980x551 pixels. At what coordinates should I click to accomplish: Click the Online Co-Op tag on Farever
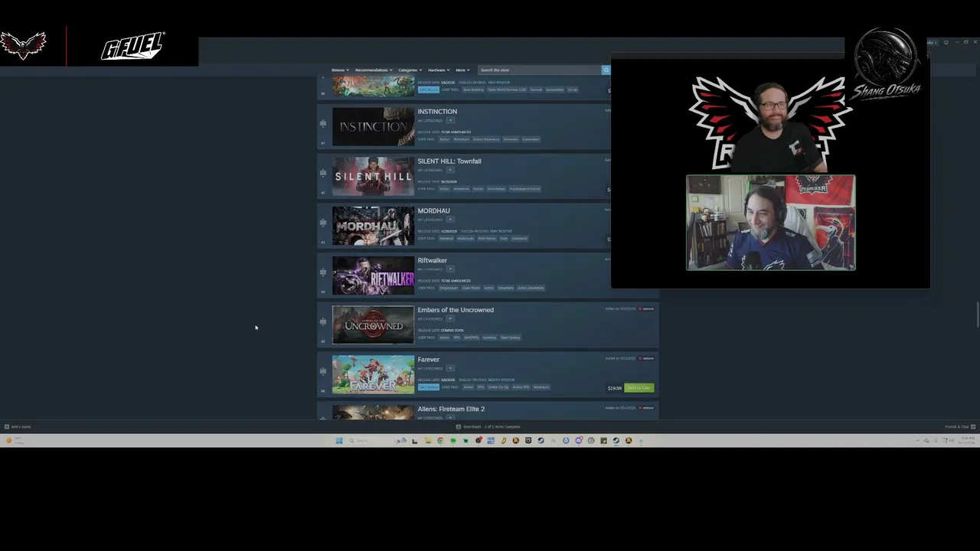(498, 387)
